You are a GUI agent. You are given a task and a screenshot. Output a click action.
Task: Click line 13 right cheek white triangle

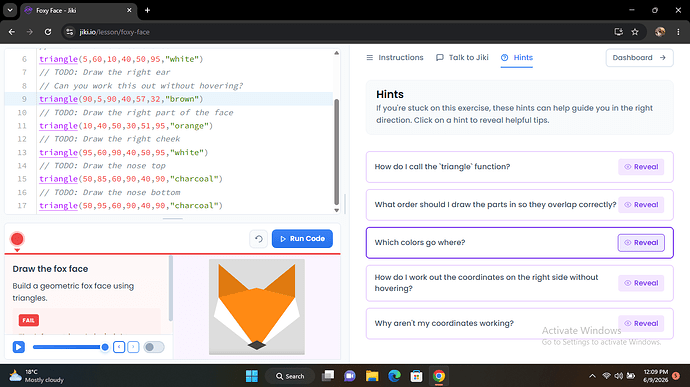pyautogui.click(x=123, y=153)
